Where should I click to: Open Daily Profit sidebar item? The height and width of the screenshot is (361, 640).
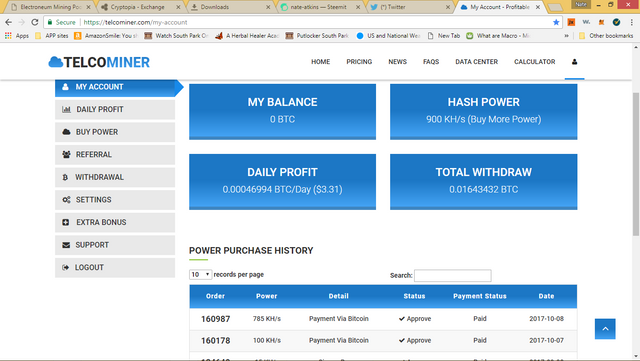(115, 109)
